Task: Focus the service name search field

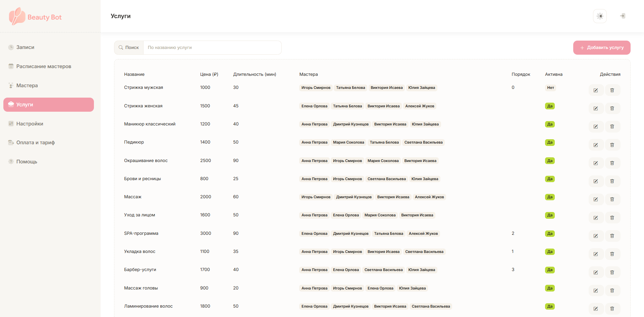Action: pyautogui.click(x=212, y=48)
